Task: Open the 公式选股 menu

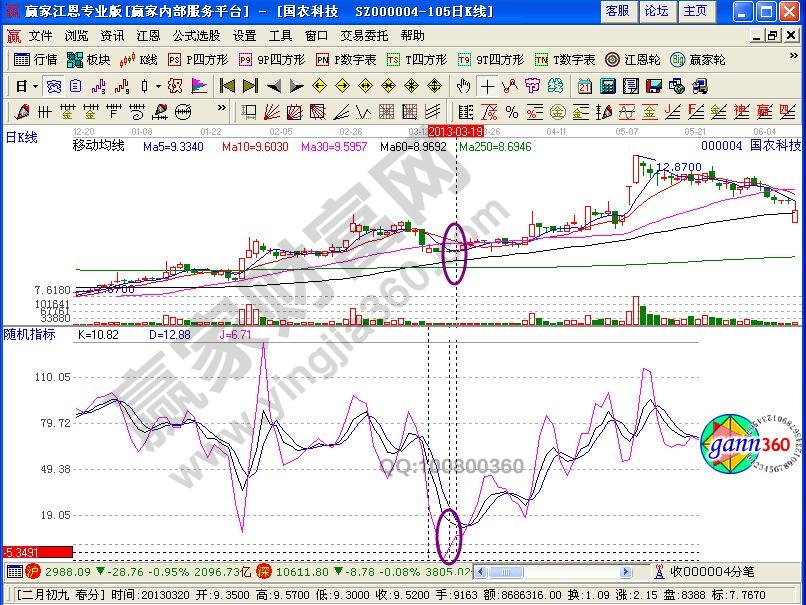Action: click(197, 35)
